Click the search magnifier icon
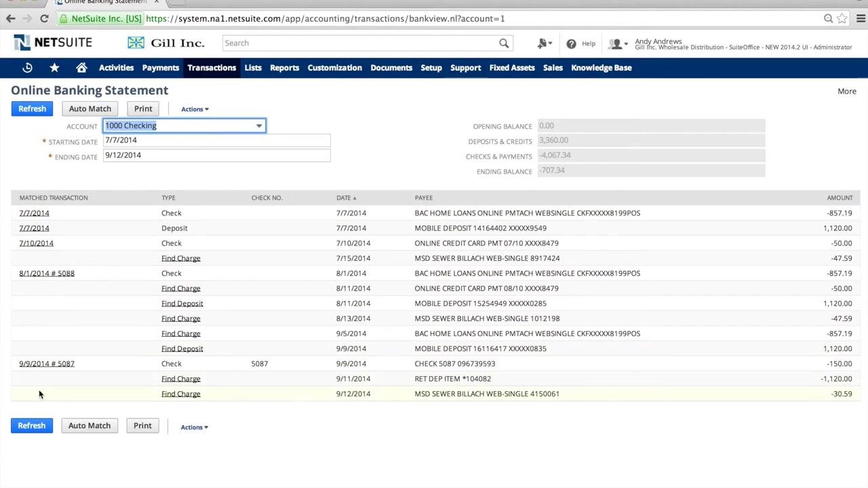The image size is (868, 488). click(504, 43)
